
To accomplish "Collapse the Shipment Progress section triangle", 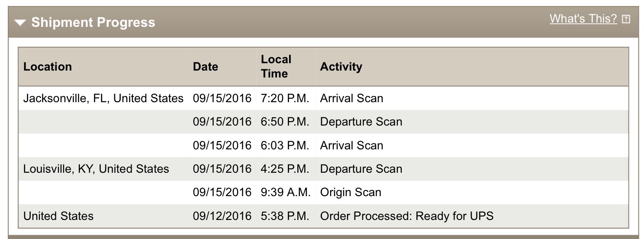I will coord(20,23).
